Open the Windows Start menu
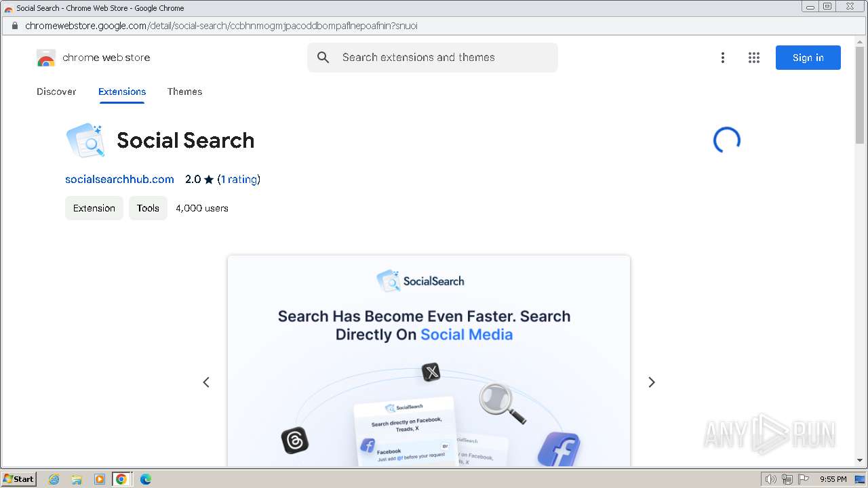 pyautogui.click(x=18, y=479)
